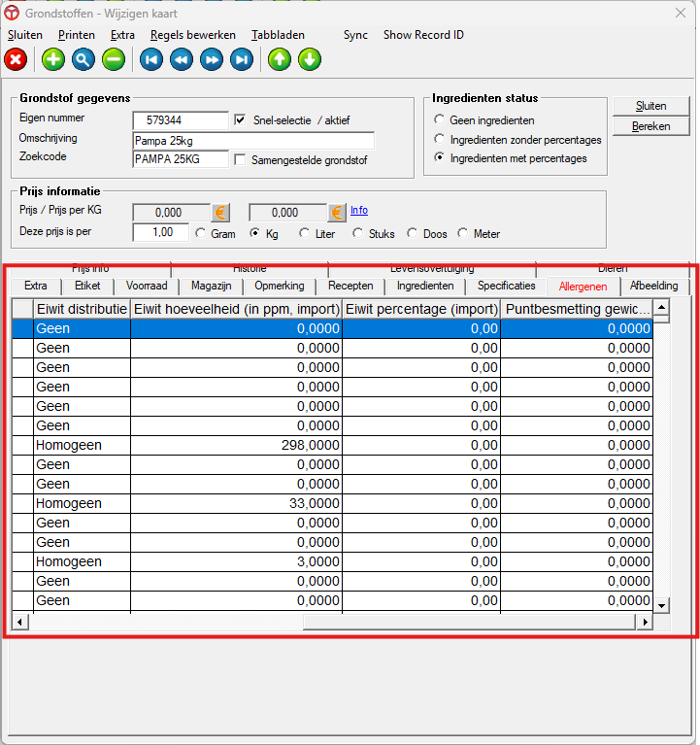
Task: Click the cell with value 33,0000
Action: 237,504
